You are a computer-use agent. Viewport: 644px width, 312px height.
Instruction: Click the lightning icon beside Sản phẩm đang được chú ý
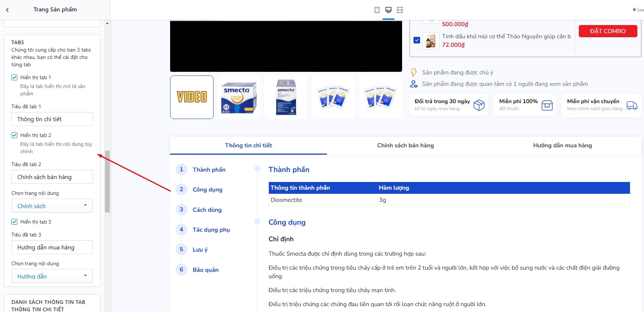coord(414,72)
